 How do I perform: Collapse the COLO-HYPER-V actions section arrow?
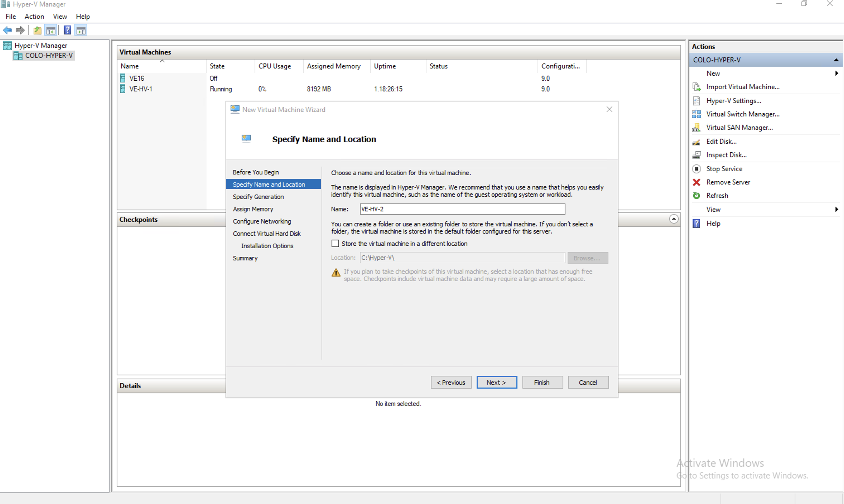click(x=836, y=60)
